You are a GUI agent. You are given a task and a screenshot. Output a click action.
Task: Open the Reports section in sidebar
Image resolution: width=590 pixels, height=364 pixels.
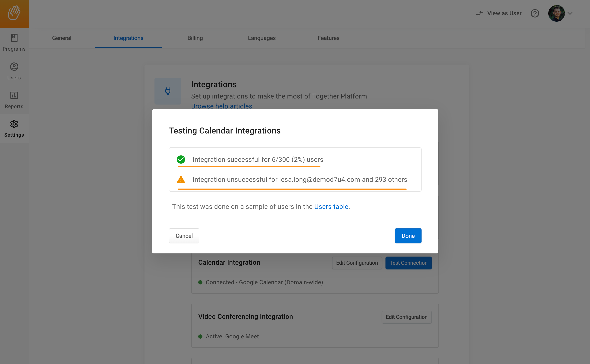point(14,100)
